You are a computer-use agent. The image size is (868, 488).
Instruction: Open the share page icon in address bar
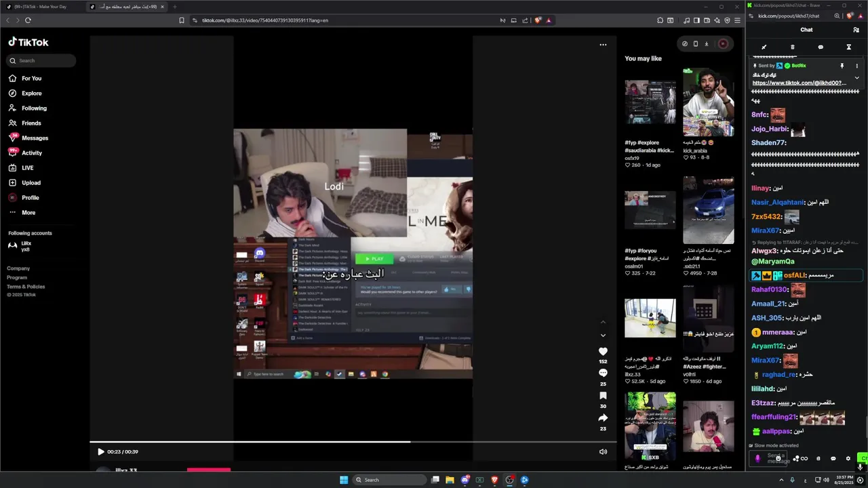(x=525, y=20)
